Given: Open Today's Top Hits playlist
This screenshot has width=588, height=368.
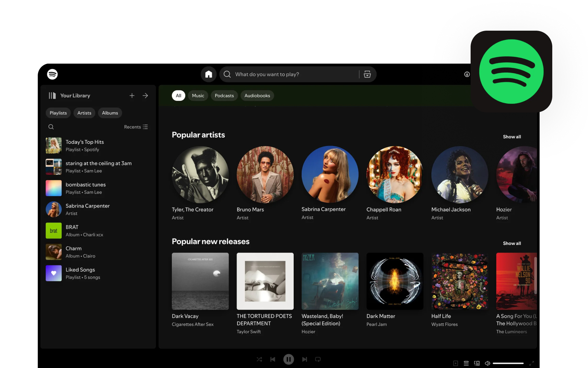Looking at the screenshot, I should pyautogui.click(x=98, y=145).
